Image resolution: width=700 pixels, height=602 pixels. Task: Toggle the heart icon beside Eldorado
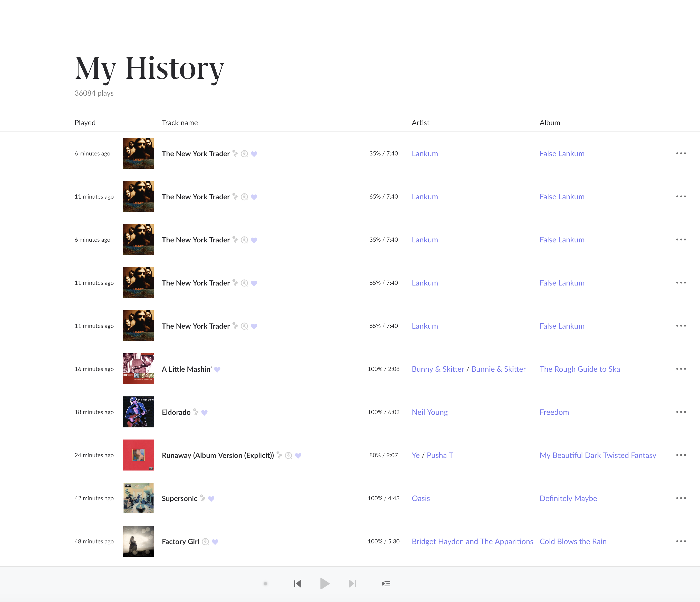[204, 412]
